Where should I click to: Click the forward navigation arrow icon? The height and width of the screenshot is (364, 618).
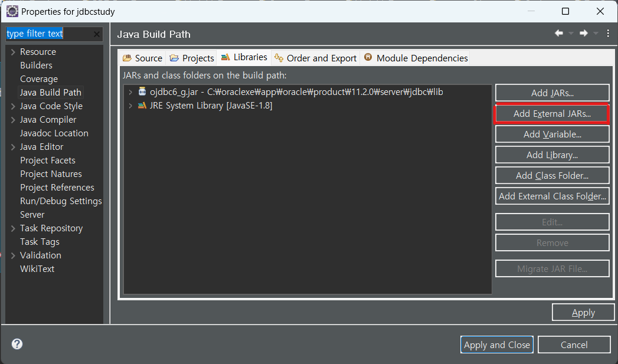click(584, 34)
